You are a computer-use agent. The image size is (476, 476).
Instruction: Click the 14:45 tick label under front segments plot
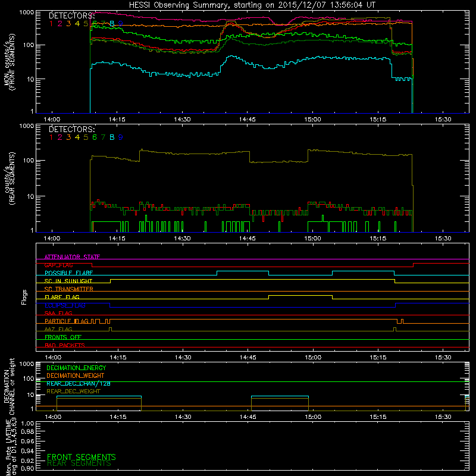point(248,120)
